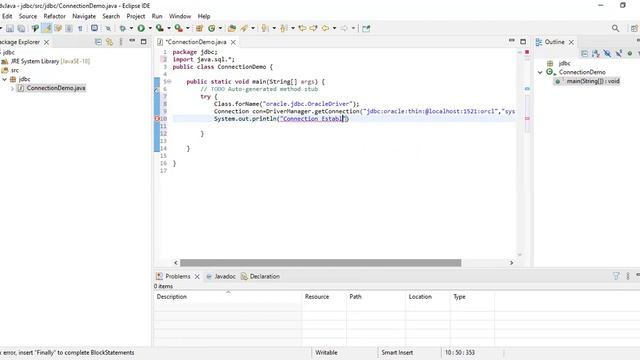The height and width of the screenshot is (360, 640).
Task: Open the Debug dropdown arrow
Action: tap(131, 28)
